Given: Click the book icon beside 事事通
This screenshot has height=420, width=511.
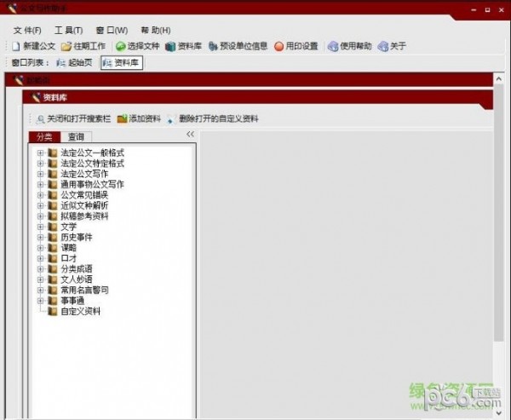Looking at the screenshot, I should (x=53, y=301).
